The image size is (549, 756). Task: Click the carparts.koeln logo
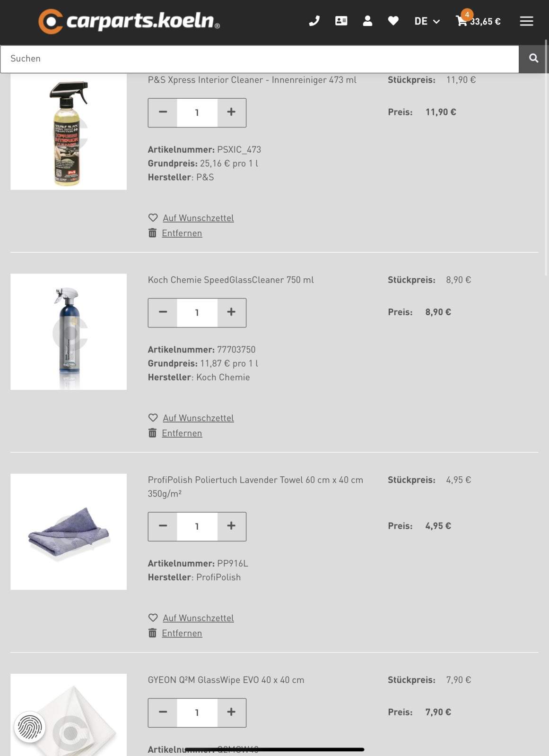click(129, 21)
